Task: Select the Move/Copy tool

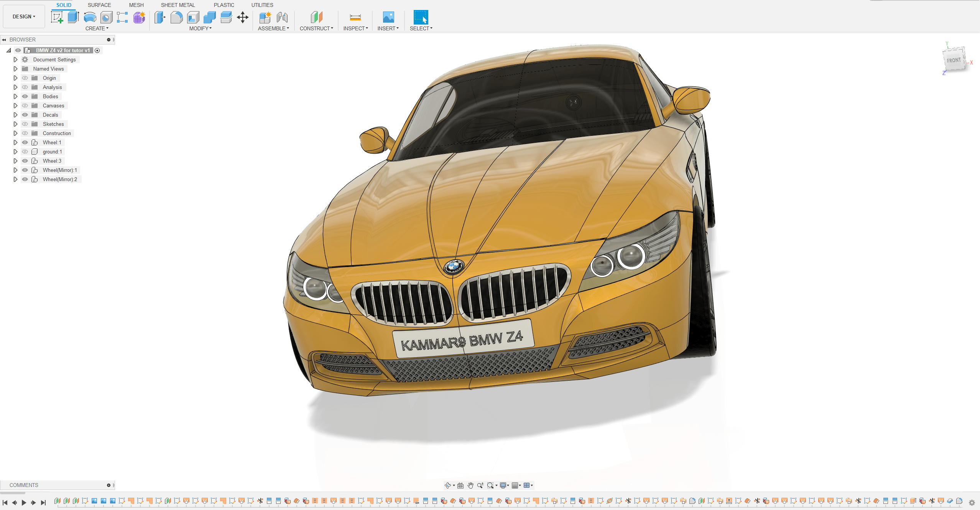Action: click(x=243, y=17)
